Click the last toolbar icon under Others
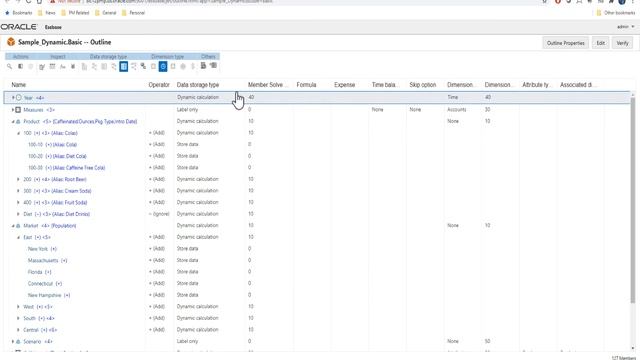 click(x=213, y=66)
